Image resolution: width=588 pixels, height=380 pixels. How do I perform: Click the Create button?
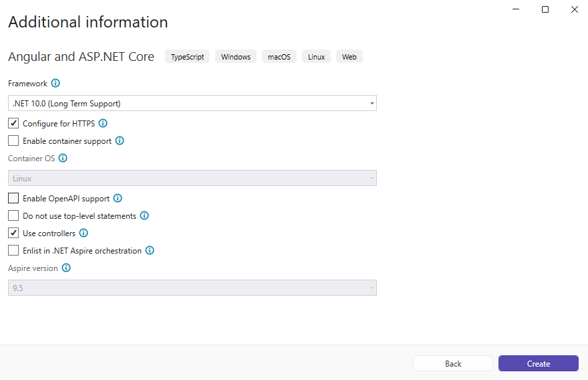[x=538, y=363]
